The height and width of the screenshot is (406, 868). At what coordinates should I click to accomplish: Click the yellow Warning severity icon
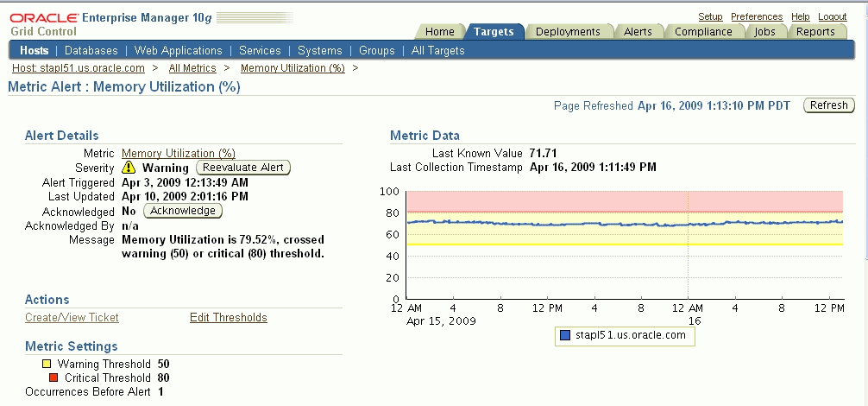[129, 168]
